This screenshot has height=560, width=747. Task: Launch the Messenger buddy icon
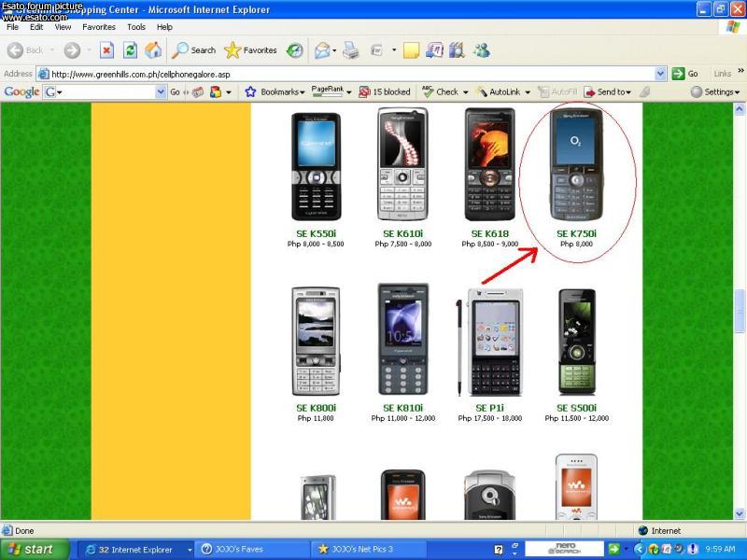point(482,50)
